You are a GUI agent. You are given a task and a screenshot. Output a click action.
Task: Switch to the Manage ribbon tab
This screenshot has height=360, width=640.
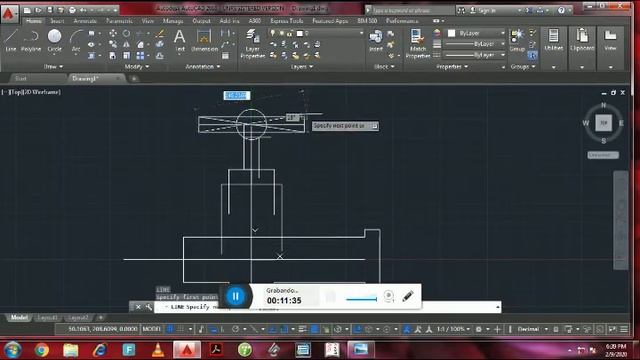(173, 20)
